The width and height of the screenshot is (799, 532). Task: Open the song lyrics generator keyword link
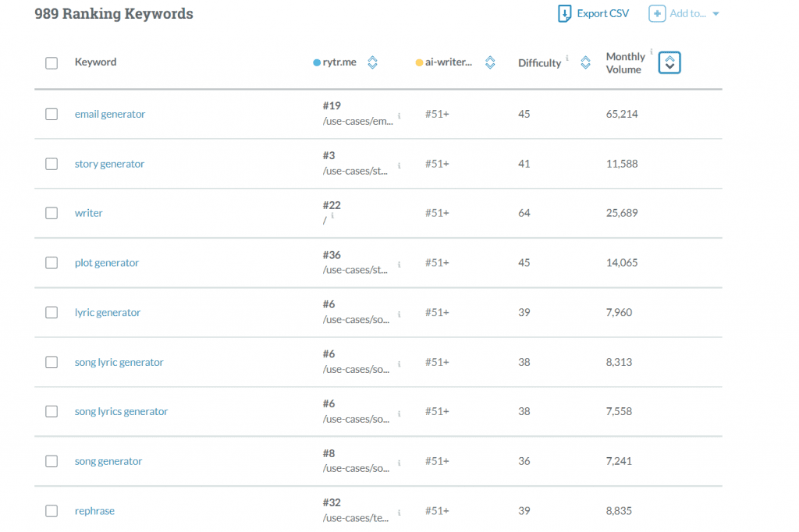(121, 412)
